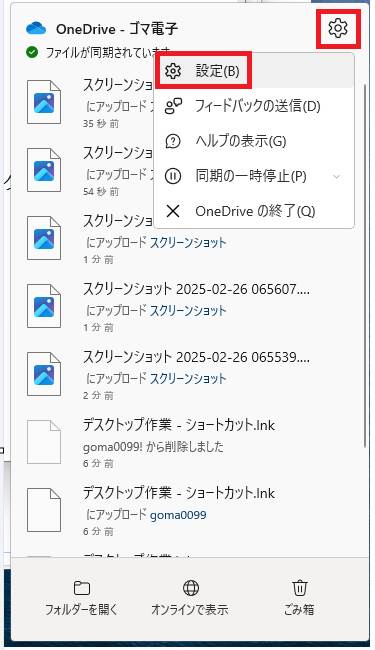Click ごみ箱 button
This screenshot has width=375, height=650.
[299, 597]
